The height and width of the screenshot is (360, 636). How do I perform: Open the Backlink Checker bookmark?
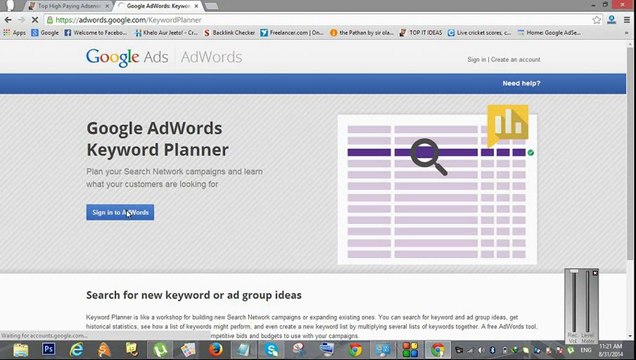click(x=230, y=33)
